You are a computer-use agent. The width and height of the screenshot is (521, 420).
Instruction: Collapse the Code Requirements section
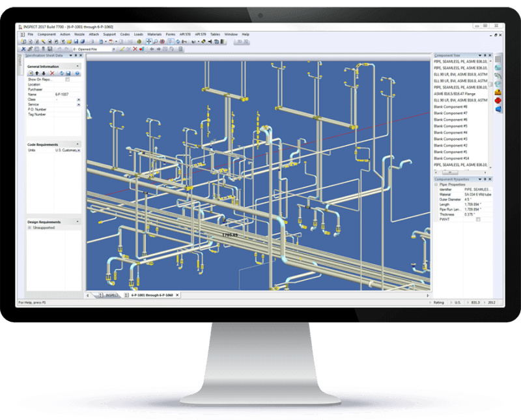[x=77, y=144]
